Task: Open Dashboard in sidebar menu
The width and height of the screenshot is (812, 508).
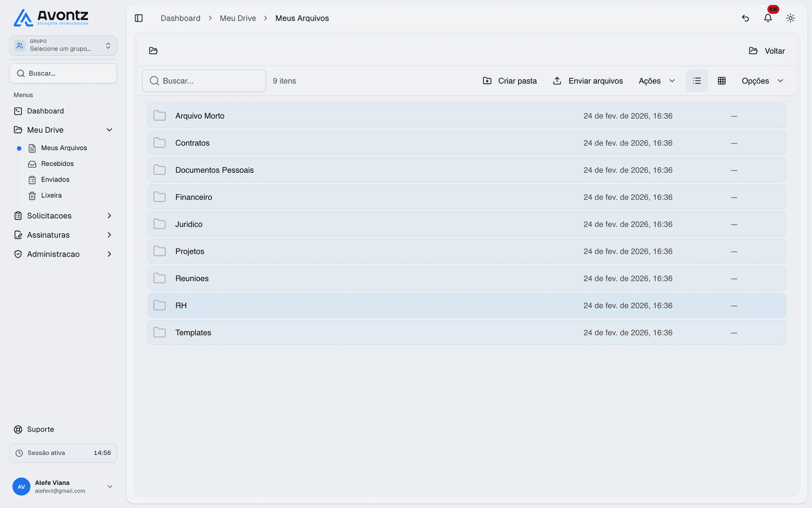Action: pos(45,111)
